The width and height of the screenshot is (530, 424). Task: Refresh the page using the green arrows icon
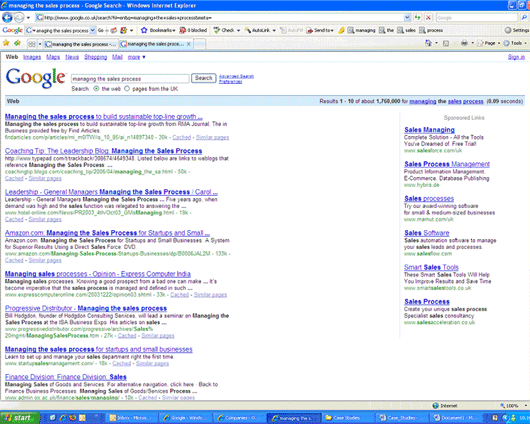(418, 18)
